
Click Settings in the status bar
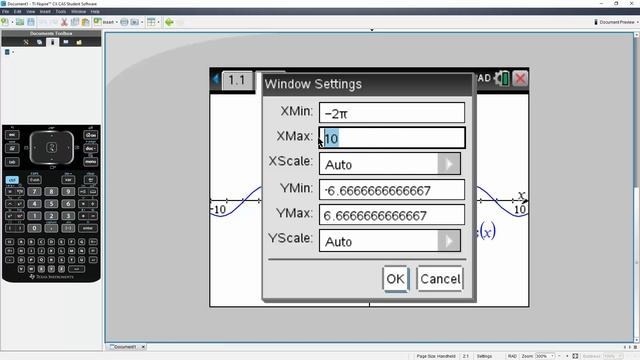[484, 356]
